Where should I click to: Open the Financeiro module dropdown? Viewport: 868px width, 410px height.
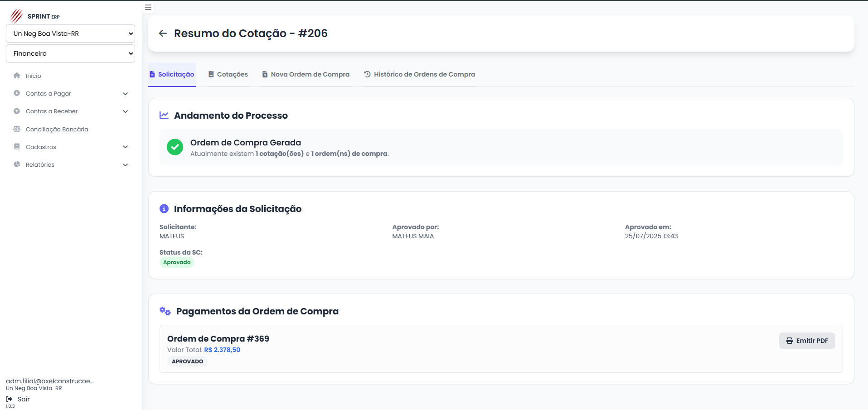[x=70, y=53]
